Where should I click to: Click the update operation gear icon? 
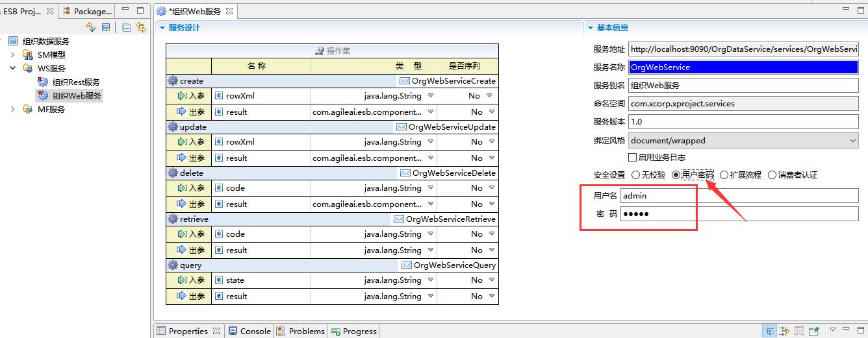pyautogui.click(x=173, y=127)
